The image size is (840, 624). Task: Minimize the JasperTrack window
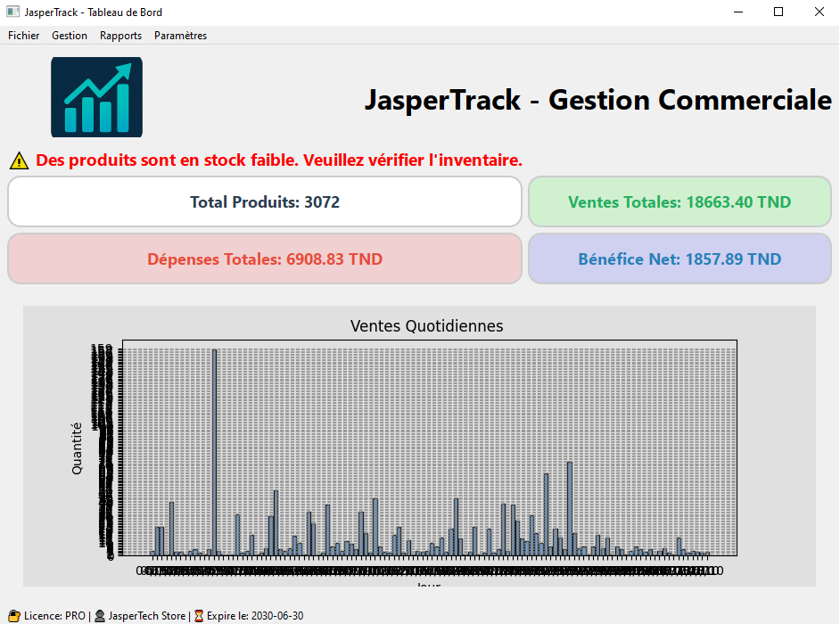738,12
